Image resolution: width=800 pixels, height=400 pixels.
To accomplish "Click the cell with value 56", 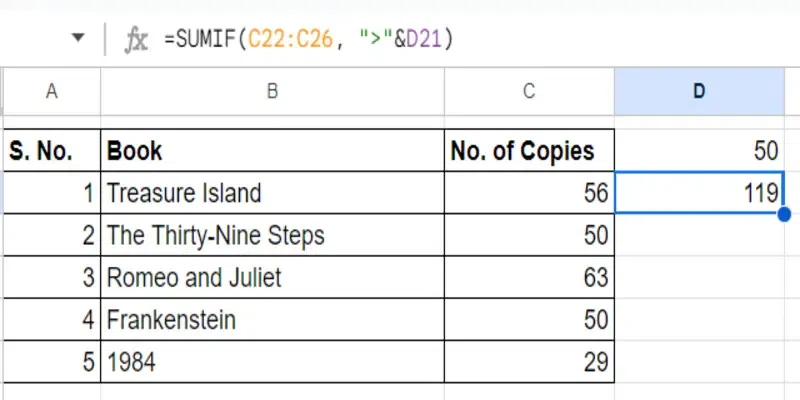I will (528, 193).
